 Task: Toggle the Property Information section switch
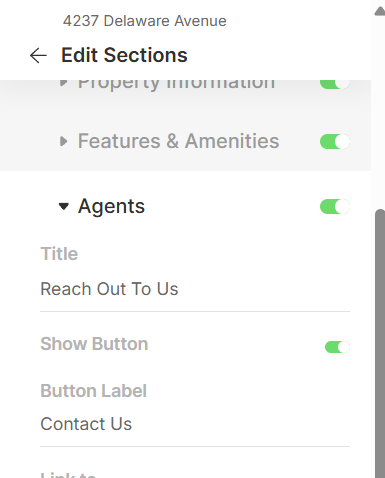(335, 84)
